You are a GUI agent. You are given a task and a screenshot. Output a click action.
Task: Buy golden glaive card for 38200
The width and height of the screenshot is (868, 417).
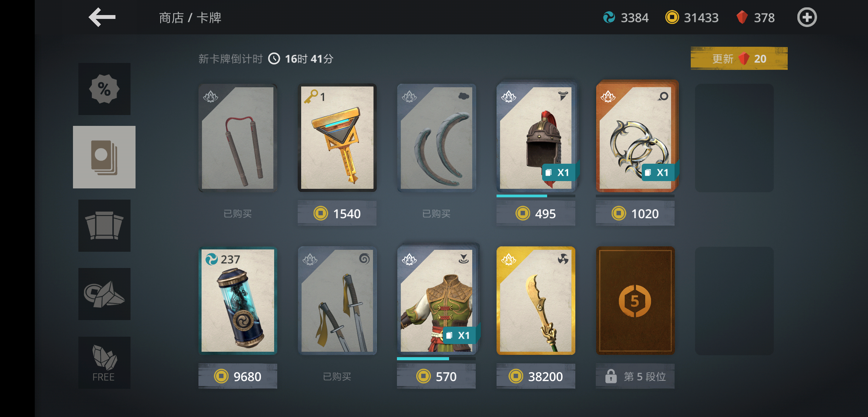pos(536,376)
